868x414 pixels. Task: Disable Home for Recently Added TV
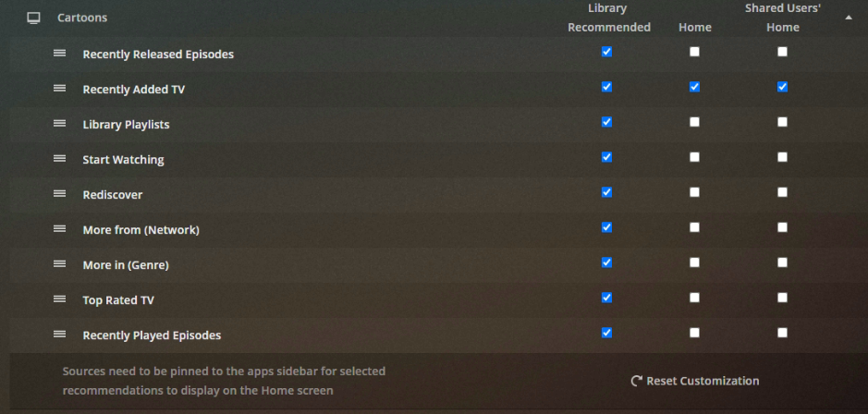(694, 87)
